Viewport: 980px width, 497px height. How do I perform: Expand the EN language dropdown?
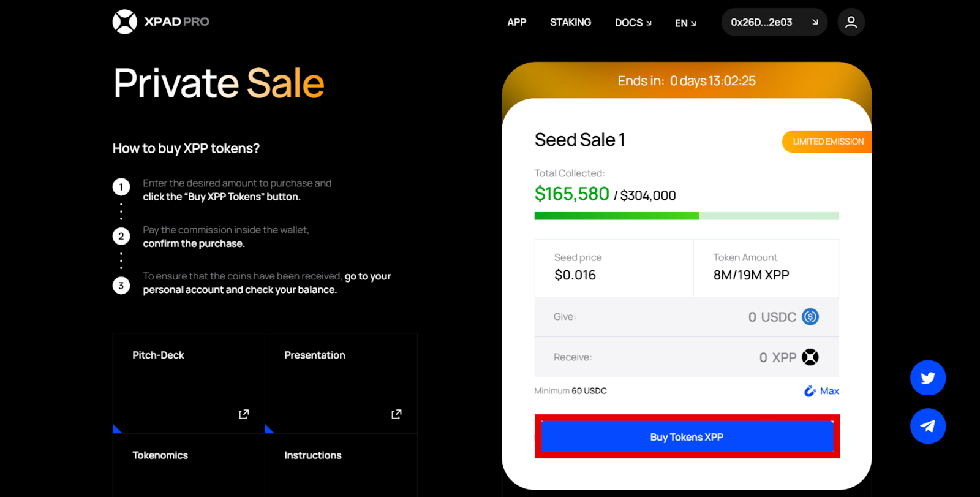[685, 23]
